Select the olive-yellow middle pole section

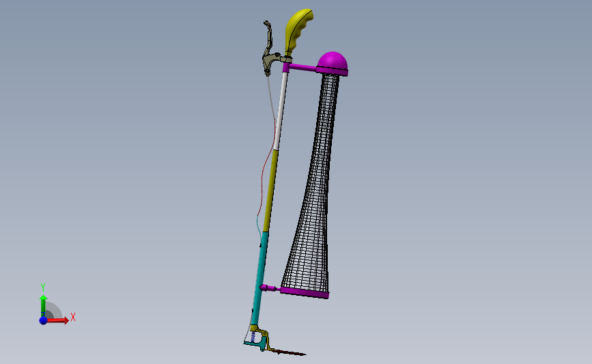(271, 191)
